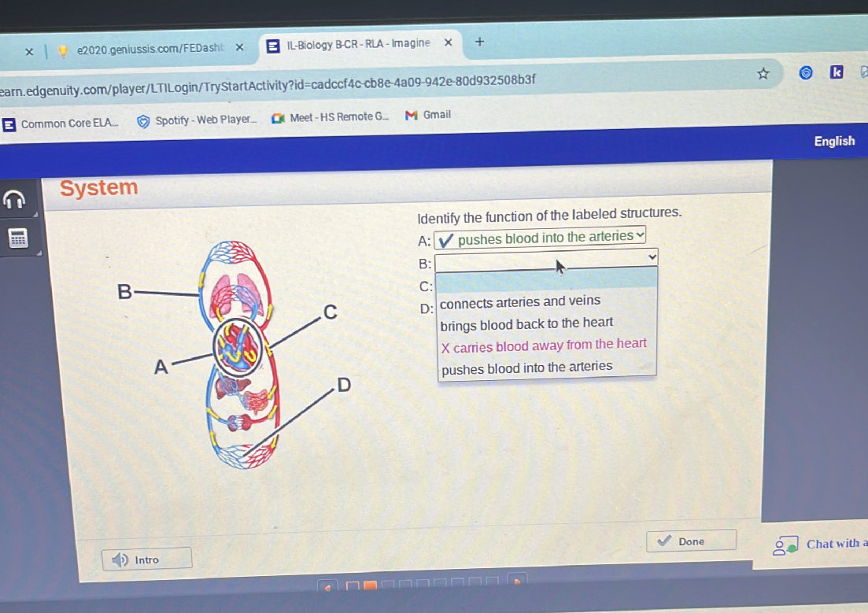Check the checkmark on answer A
The height and width of the screenshot is (613, 868).
(445, 238)
